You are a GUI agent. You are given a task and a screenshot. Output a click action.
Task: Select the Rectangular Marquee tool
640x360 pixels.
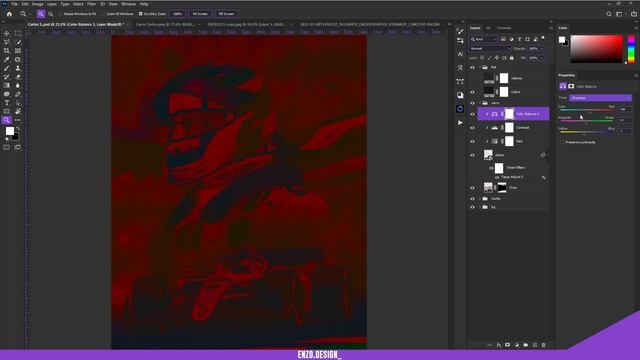click(18, 33)
